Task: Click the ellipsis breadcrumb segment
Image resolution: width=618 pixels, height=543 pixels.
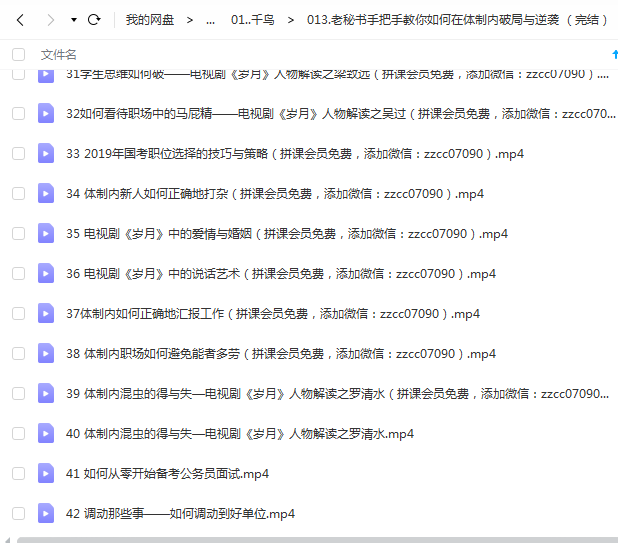Action: (210, 20)
